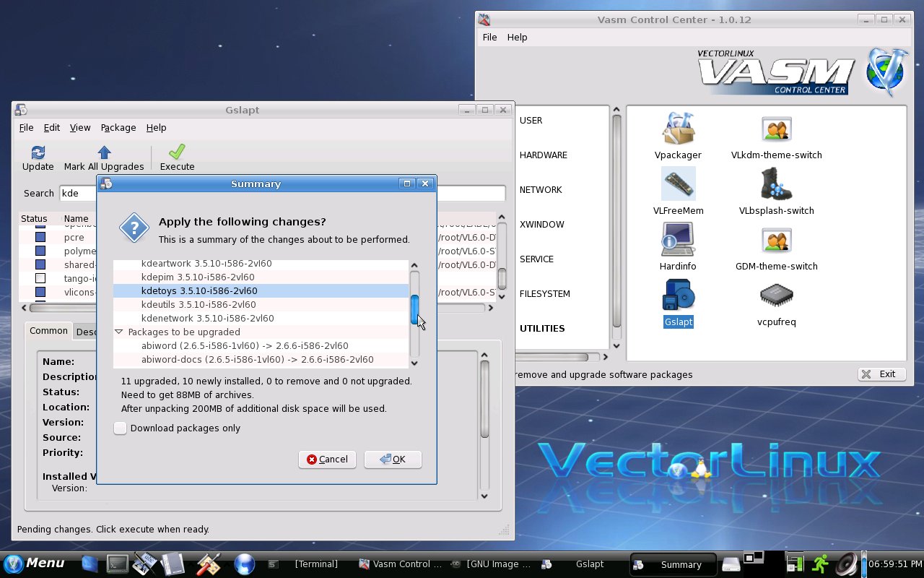Select kdenetwork 3.5.10-i586-2vl60 row

(261, 319)
